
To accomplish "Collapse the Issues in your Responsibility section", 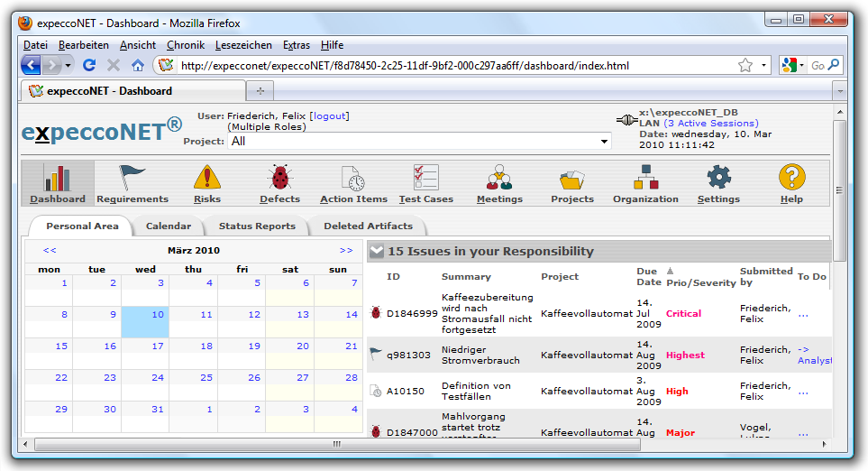I will point(376,252).
